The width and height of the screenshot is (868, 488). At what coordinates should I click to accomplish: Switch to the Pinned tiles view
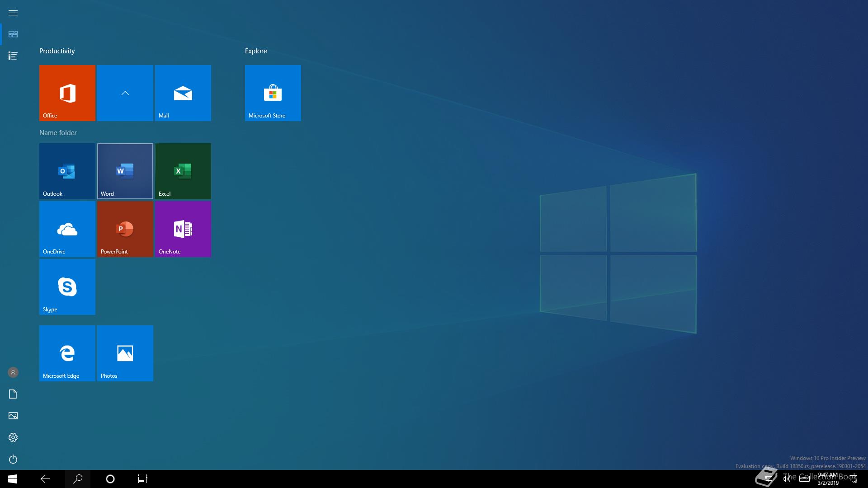pos(13,34)
